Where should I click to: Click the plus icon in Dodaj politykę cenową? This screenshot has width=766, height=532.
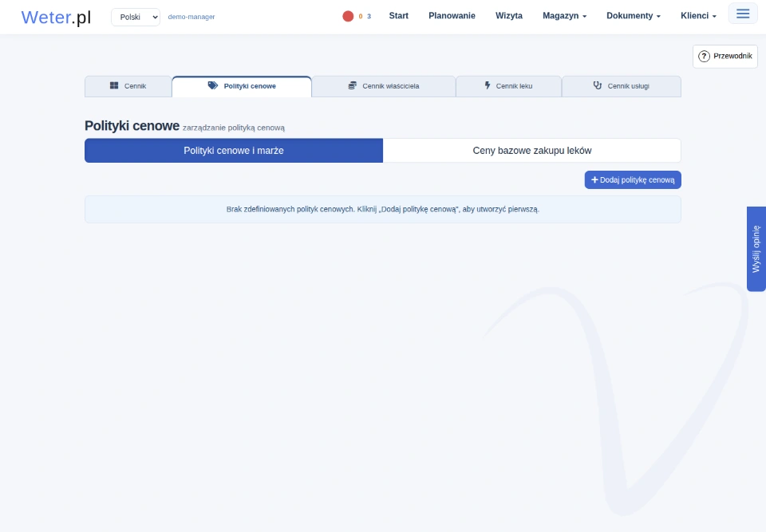point(594,179)
